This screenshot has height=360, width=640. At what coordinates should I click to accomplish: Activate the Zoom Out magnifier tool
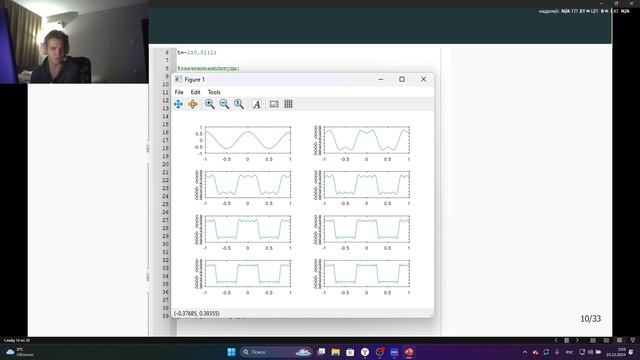click(x=224, y=104)
